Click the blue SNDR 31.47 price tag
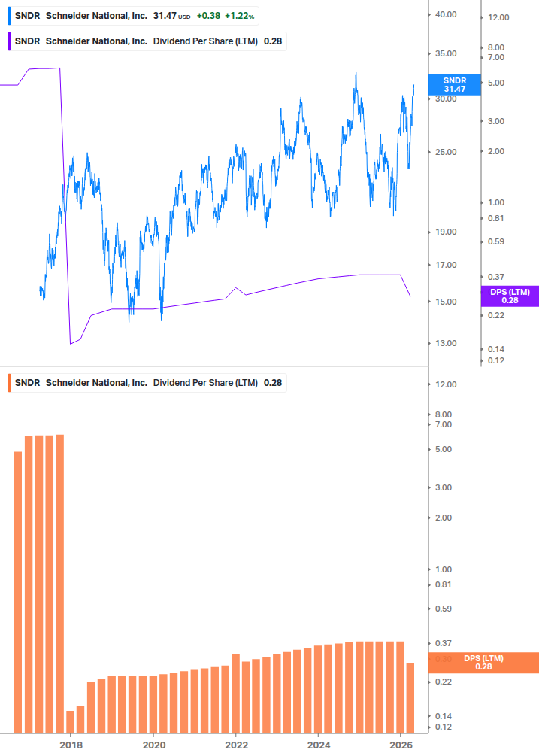 point(454,85)
